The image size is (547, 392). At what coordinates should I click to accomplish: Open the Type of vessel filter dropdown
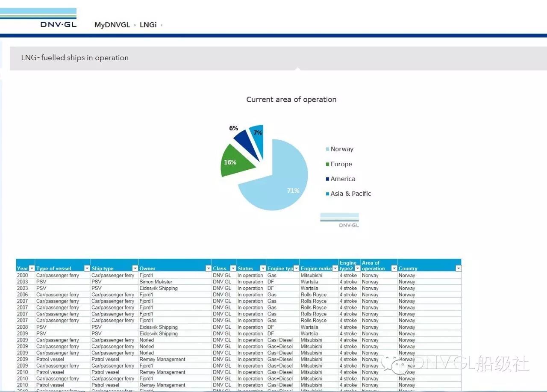coord(87,268)
